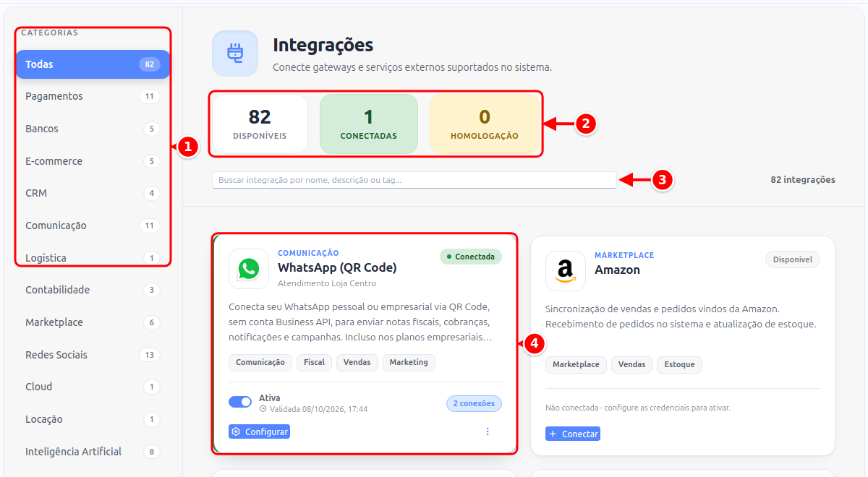Click the Comunicação tag chip on WhatsApp card
This screenshot has width=868, height=477.
(x=260, y=362)
